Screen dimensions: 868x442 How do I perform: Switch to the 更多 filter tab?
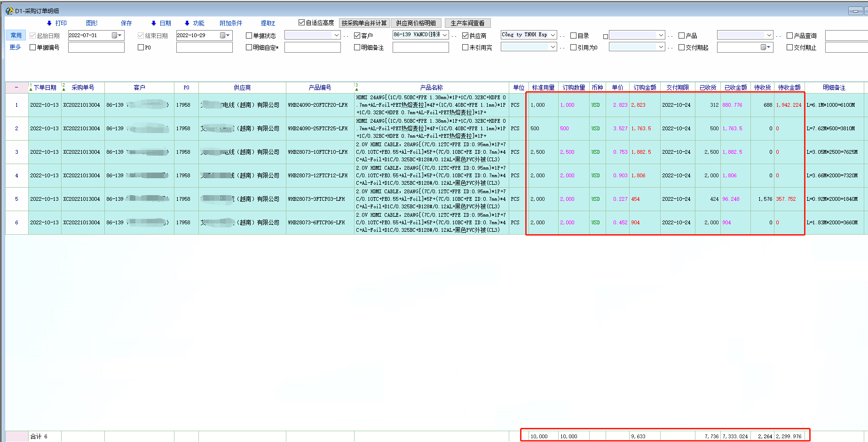click(16, 47)
